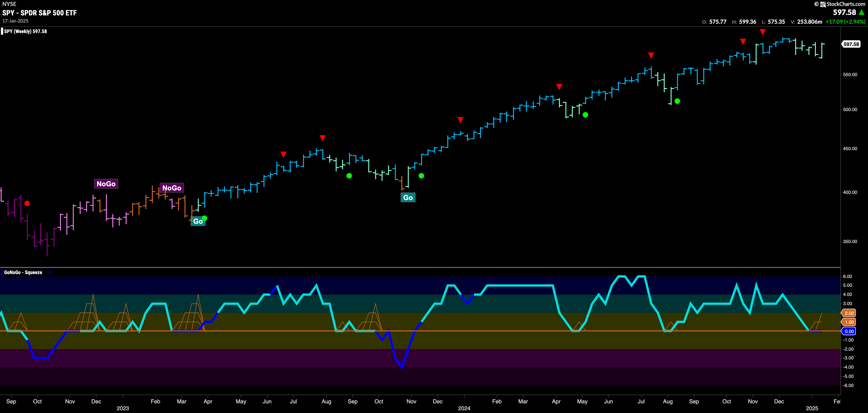Click the red triangle above mid November 2024
Image resolution: width=868 pixels, height=413 pixels.
[x=763, y=32]
